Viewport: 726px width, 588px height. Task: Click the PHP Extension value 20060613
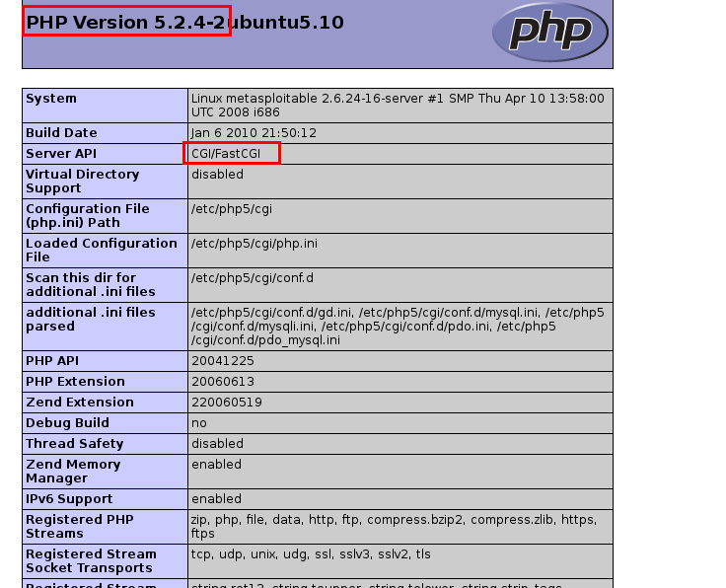pos(222,382)
